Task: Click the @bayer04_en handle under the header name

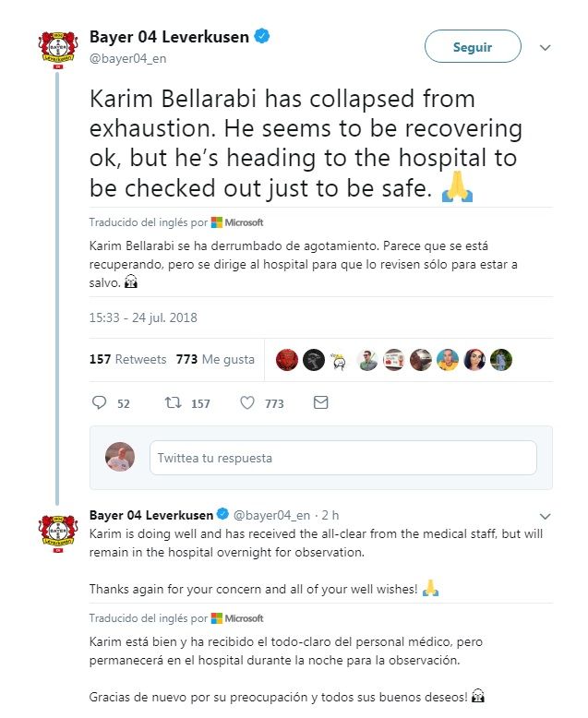Action: (127, 60)
